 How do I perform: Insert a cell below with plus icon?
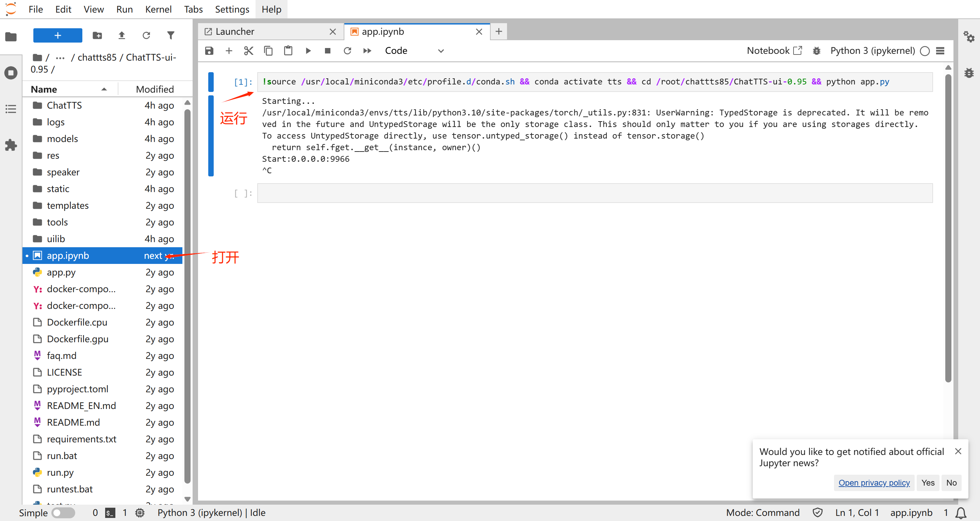click(229, 51)
